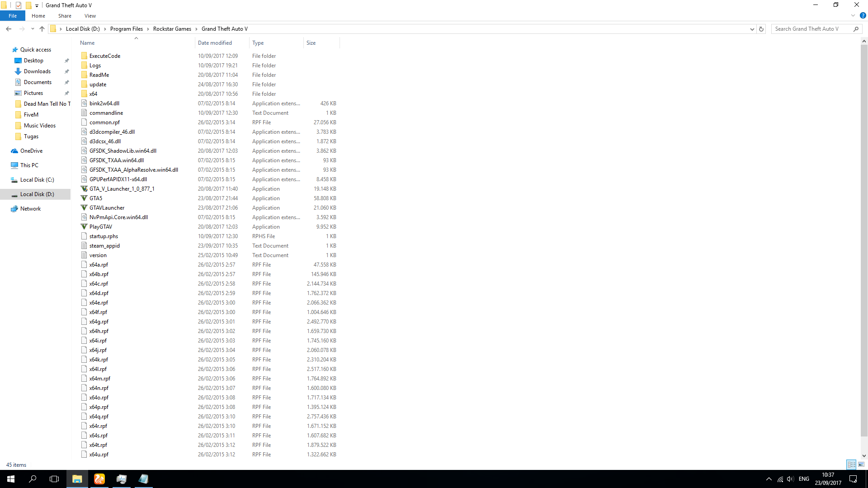The width and height of the screenshot is (868, 488).
Task: Select the PlayGTAV application icon
Action: (84, 227)
